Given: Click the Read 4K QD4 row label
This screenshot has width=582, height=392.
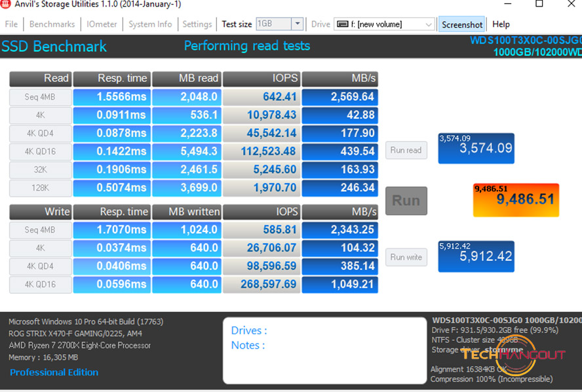Looking at the screenshot, I should [x=40, y=133].
